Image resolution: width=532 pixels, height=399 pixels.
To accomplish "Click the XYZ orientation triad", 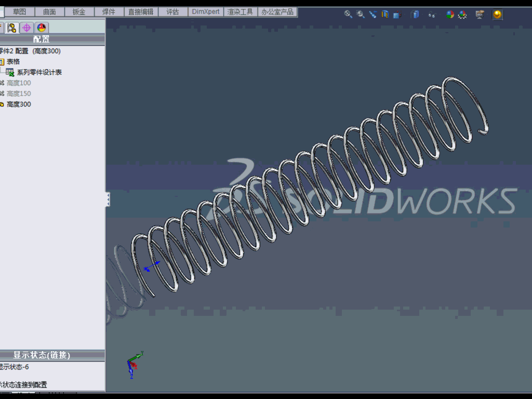I will tap(135, 365).
